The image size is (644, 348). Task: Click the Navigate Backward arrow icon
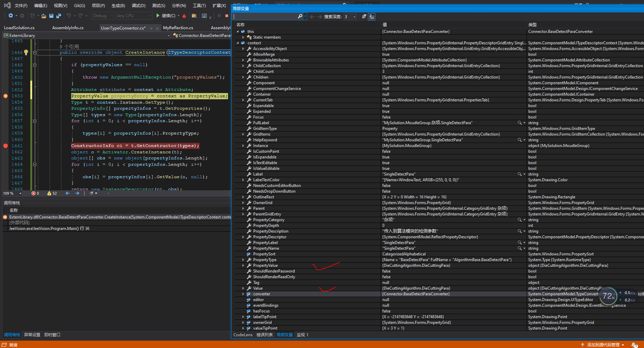click(11, 16)
